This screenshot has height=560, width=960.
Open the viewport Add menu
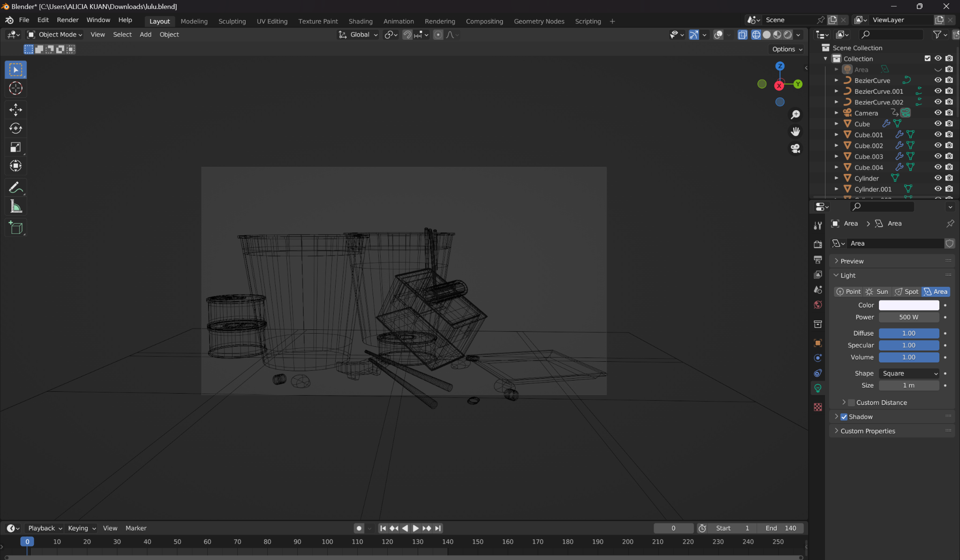coord(145,35)
